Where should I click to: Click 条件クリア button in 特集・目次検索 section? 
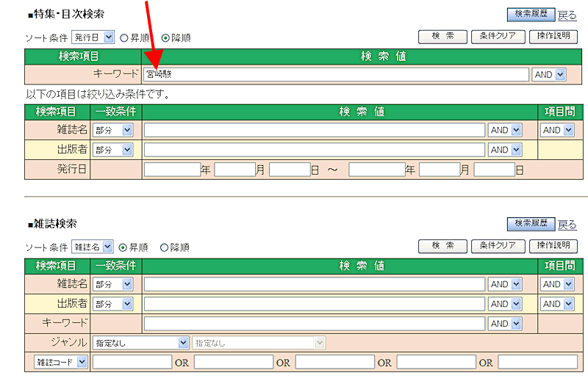[498, 37]
